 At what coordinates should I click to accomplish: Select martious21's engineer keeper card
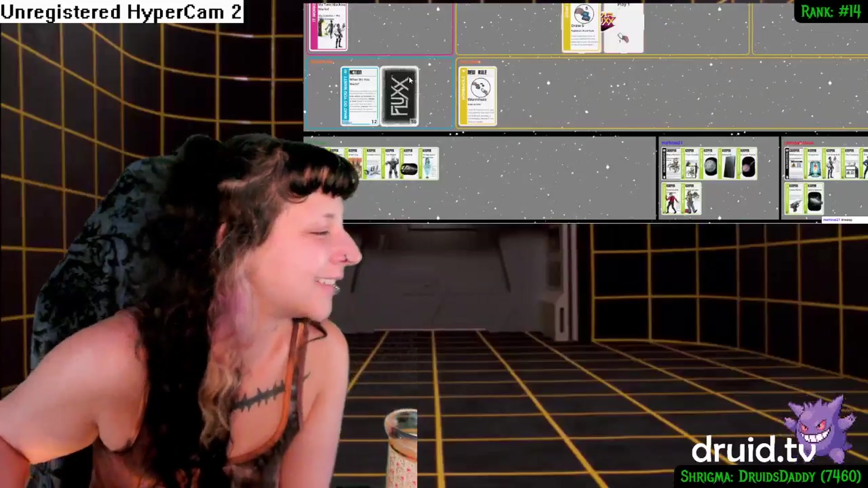point(691,199)
